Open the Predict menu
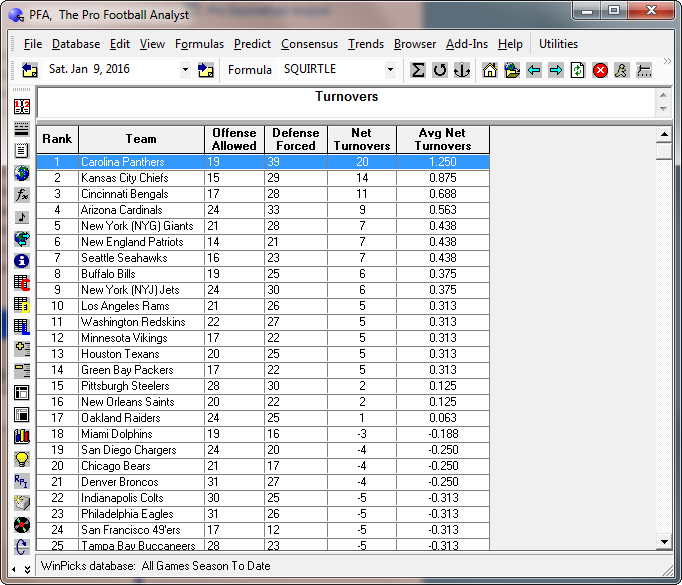The image size is (682, 585). [x=252, y=44]
